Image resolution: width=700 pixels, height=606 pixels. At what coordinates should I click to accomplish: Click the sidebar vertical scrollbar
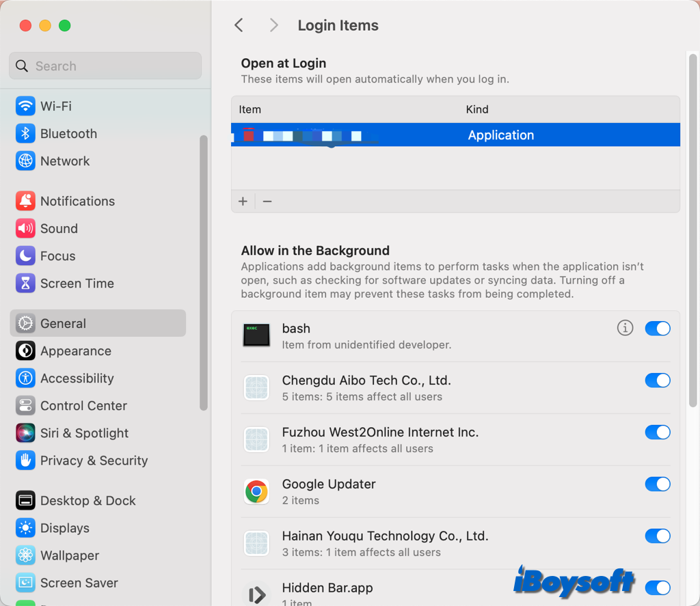click(203, 273)
